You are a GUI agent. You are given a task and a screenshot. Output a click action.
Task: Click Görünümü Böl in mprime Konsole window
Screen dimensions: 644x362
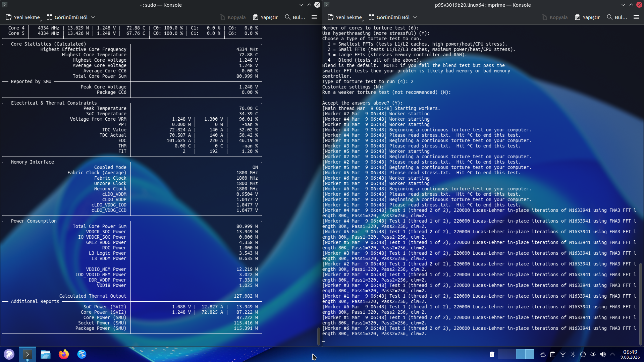tap(389, 17)
